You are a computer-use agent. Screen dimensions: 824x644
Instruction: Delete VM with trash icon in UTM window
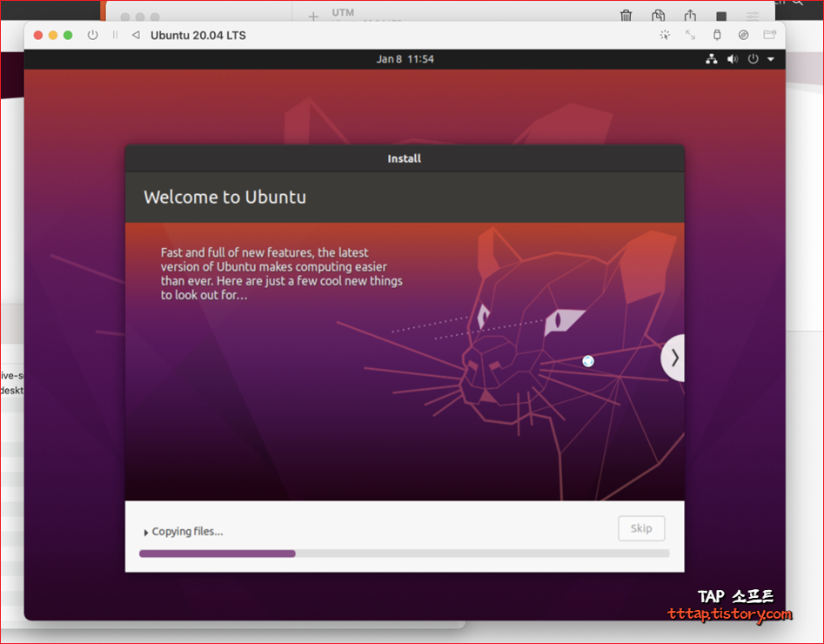[626, 16]
